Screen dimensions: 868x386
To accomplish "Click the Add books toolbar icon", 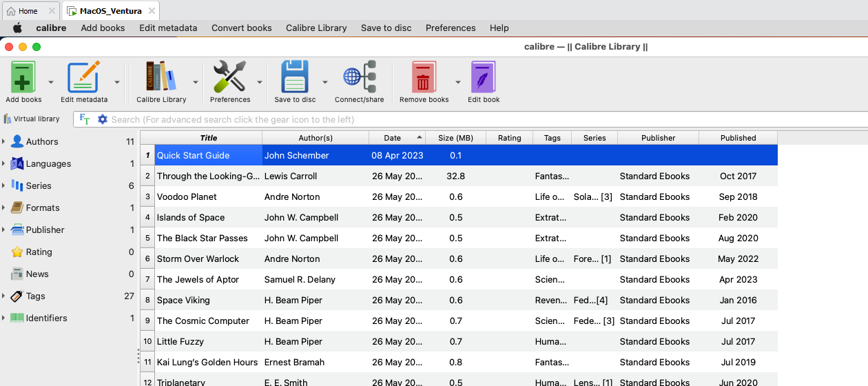I will click(23, 77).
